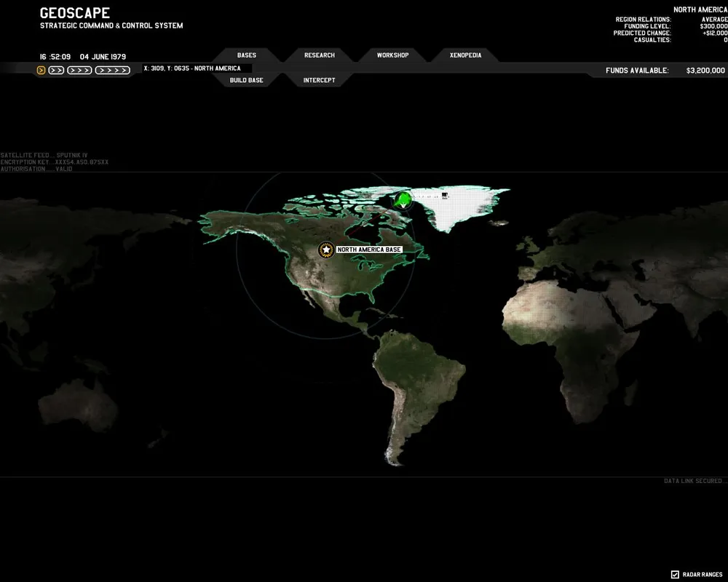Set game speed to five-arrow fastest

[x=112, y=70]
